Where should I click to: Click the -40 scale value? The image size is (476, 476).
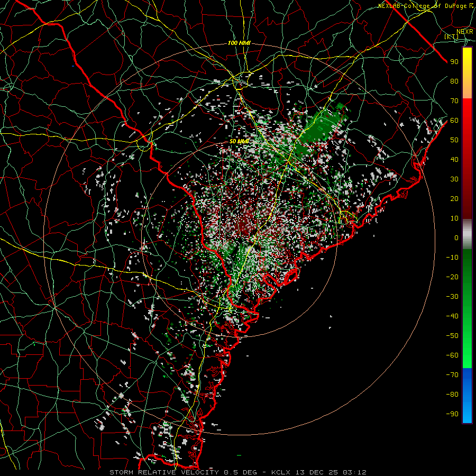452,316
